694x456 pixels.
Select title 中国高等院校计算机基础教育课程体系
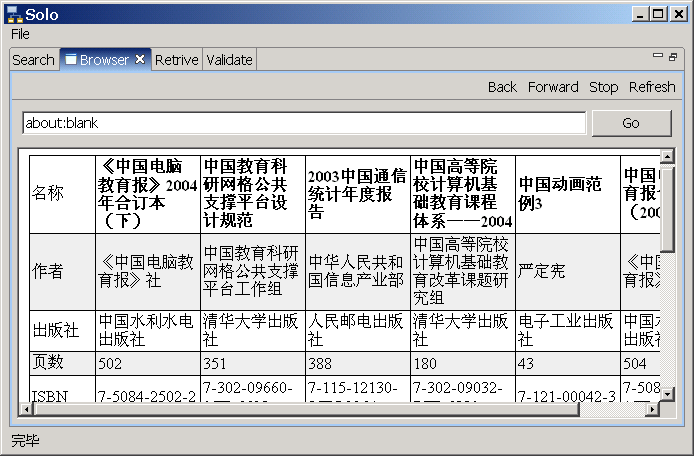point(463,194)
